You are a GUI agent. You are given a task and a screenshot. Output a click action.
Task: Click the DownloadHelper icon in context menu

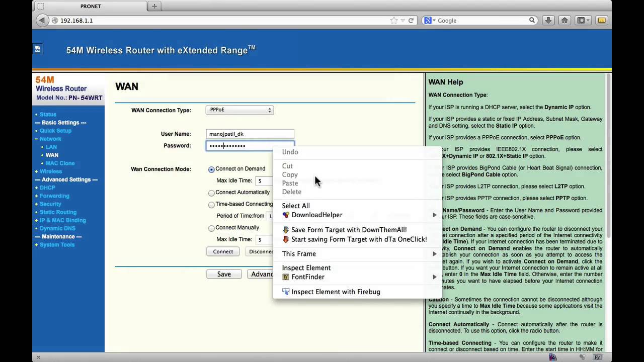286,215
